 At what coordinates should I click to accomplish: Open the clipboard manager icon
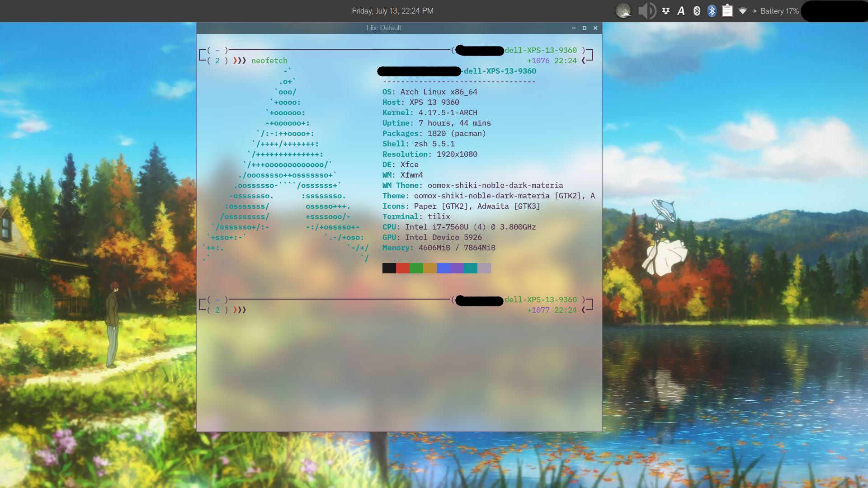coord(727,11)
